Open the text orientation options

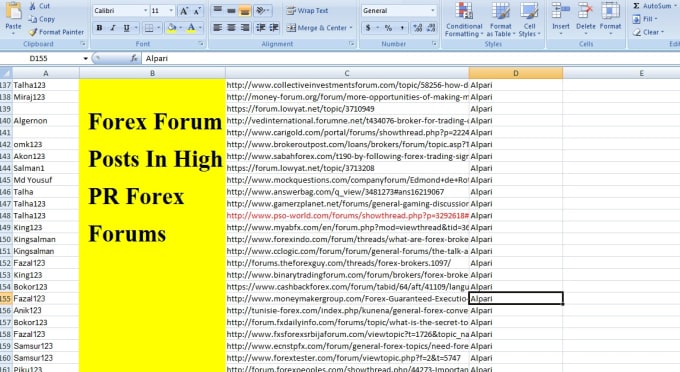262,10
